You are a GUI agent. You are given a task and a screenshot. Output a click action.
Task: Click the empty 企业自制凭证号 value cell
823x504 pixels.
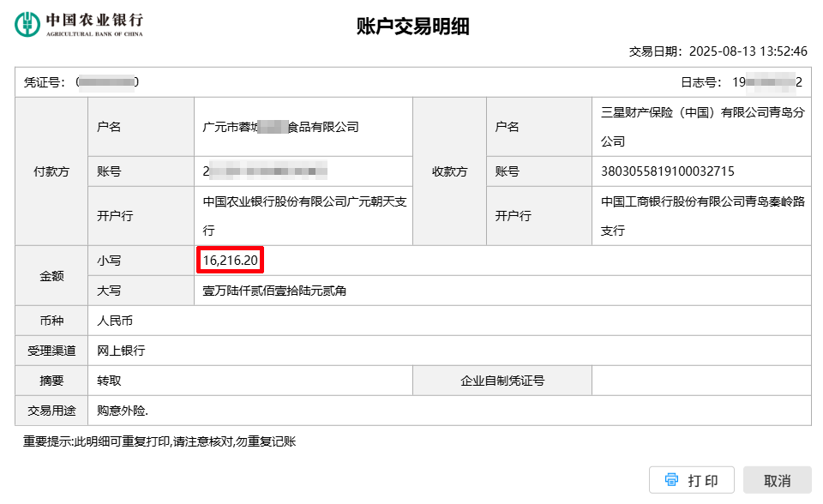702,381
